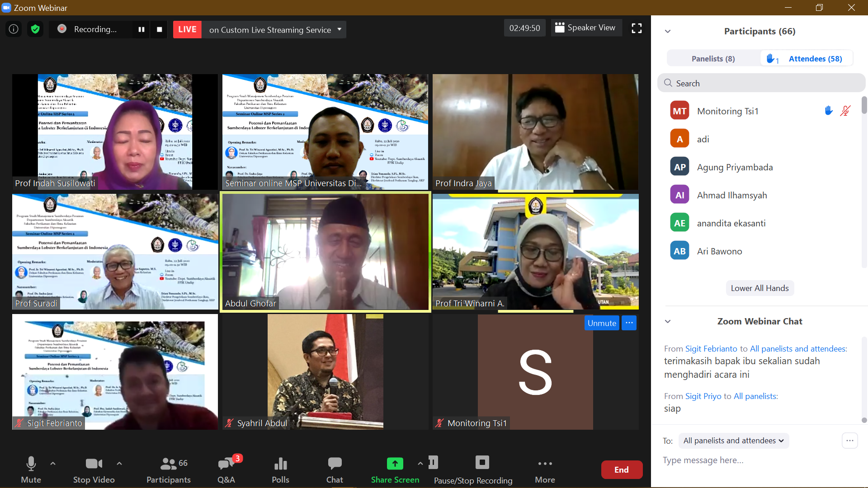The height and width of the screenshot is (488, 868).
Task: Click the Share Screen icon
Action: click(x=395, y=464)
